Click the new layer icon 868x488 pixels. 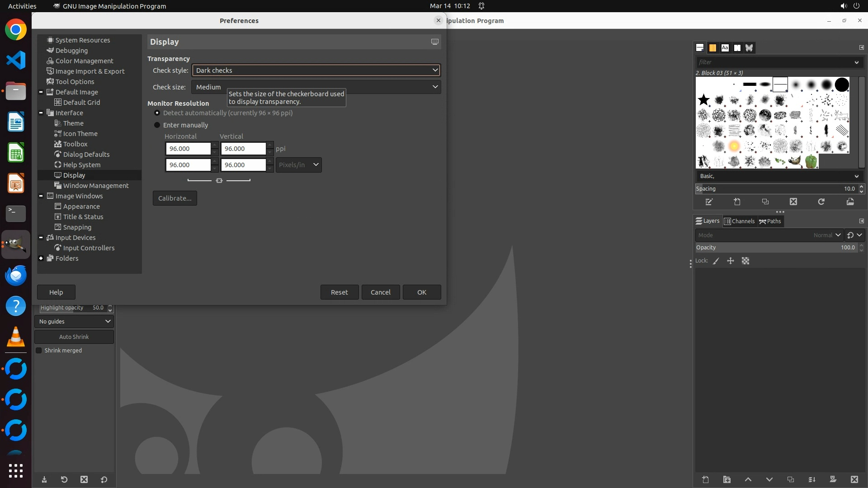tap(705, 479)
